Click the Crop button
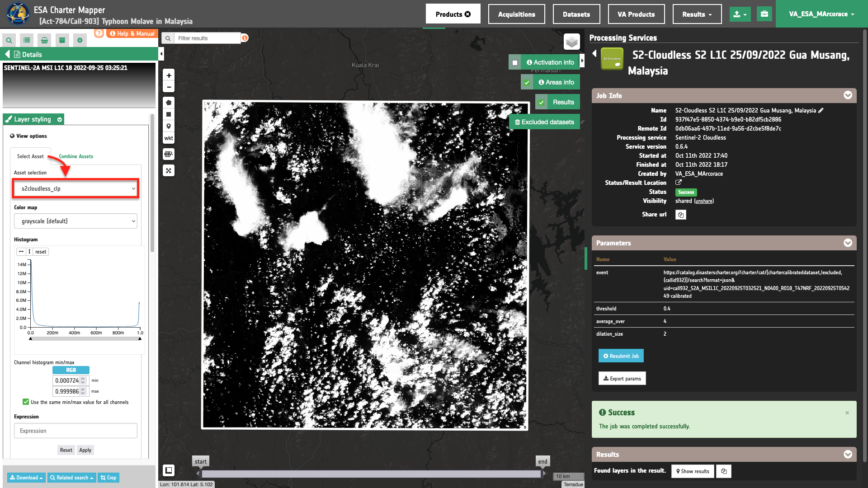The image size is (868, 488). click(108, 478)
